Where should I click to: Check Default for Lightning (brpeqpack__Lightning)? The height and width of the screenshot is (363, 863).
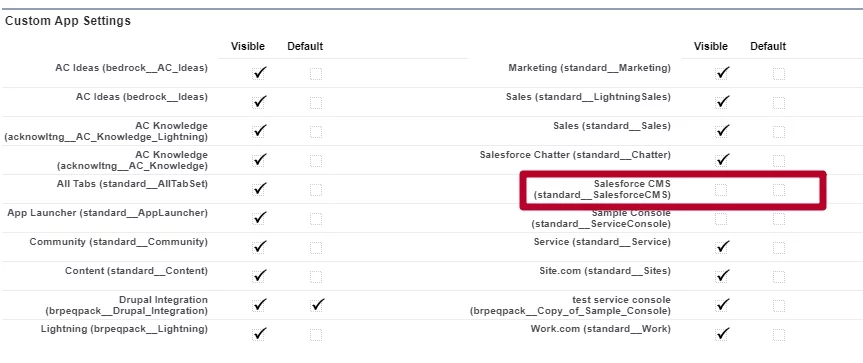pos(316,334)
